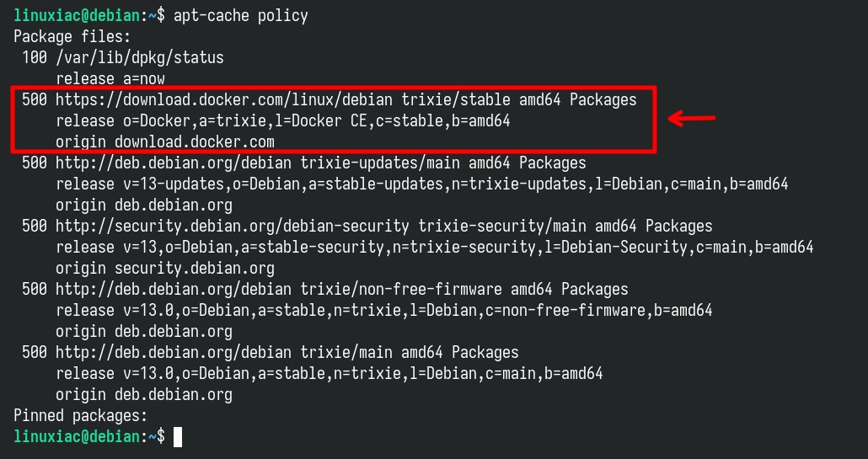Viewport: 868px width, 459px height.
Task: Click the Debian-Security release line
Action: click(435, 248)
